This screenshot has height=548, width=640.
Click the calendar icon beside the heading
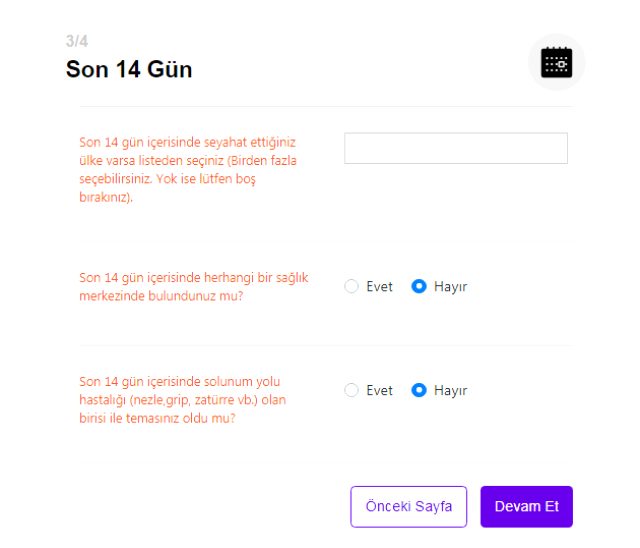[x=556, y=62]
